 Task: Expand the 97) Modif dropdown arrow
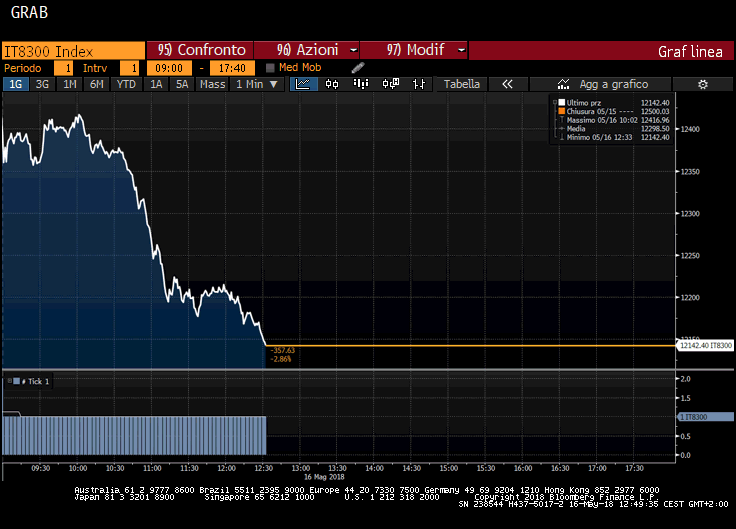462,50
